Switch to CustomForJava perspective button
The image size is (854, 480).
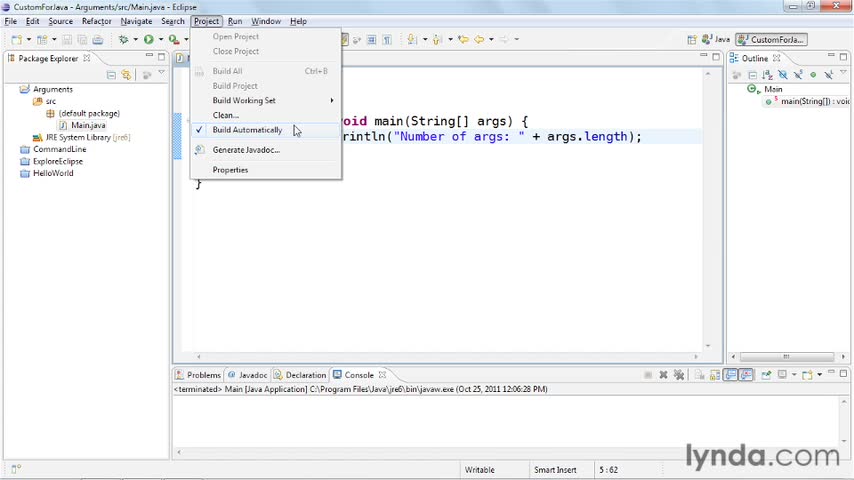771,40
